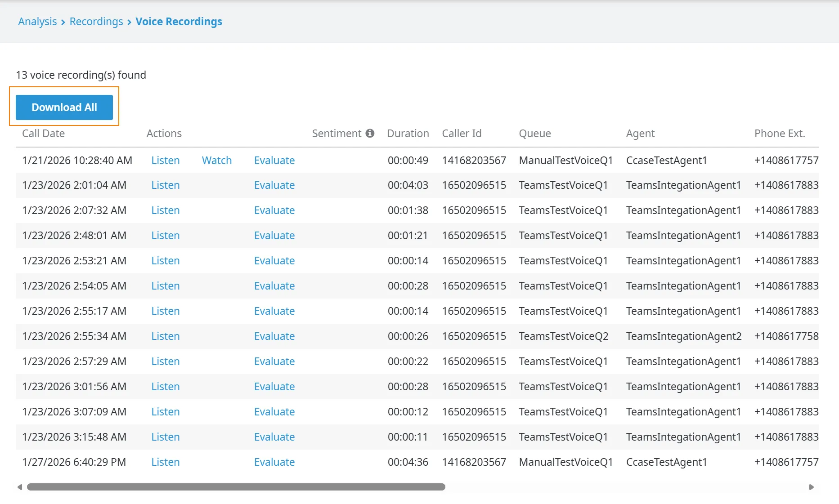Click the horizontal scrollbar thumb
The image size is (839, 504).
tap(236, 487)
